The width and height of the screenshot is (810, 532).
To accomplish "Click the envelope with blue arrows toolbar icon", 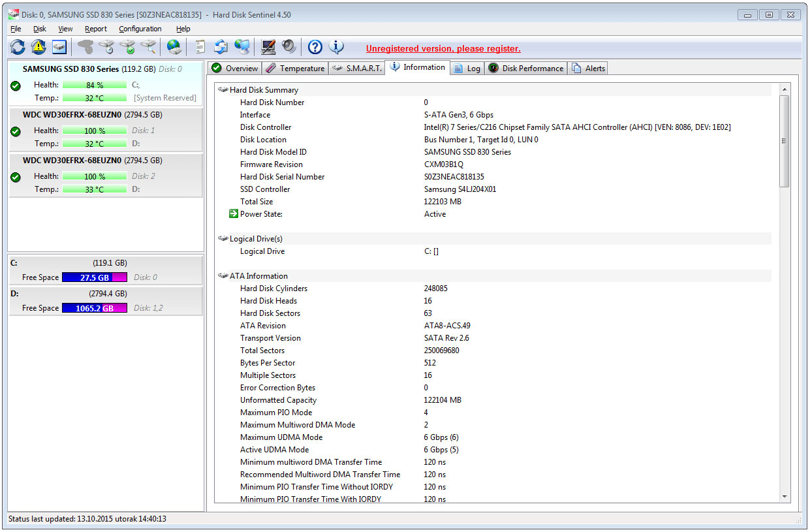I will coord(221,47).
